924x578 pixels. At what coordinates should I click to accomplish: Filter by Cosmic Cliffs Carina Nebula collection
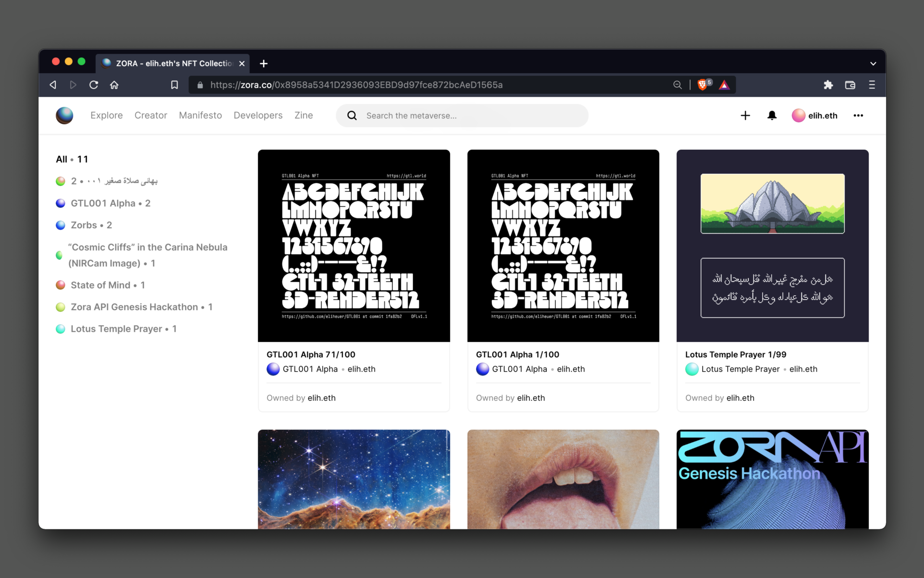coord(142,255)
